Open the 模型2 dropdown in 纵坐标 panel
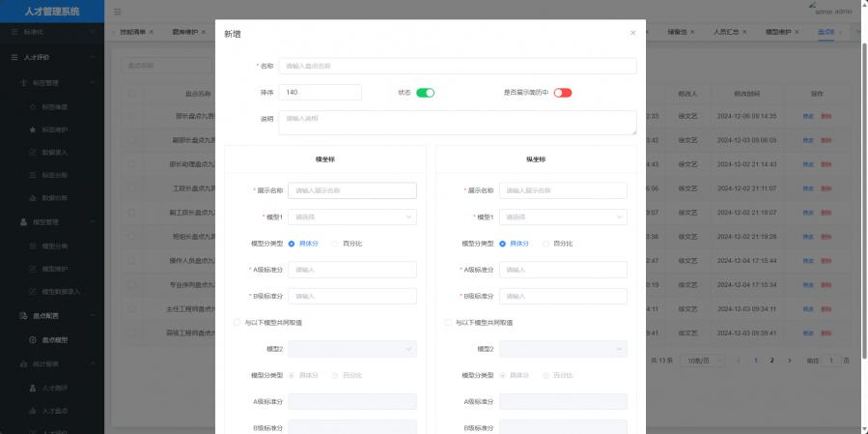 click(x=563, y=349)
